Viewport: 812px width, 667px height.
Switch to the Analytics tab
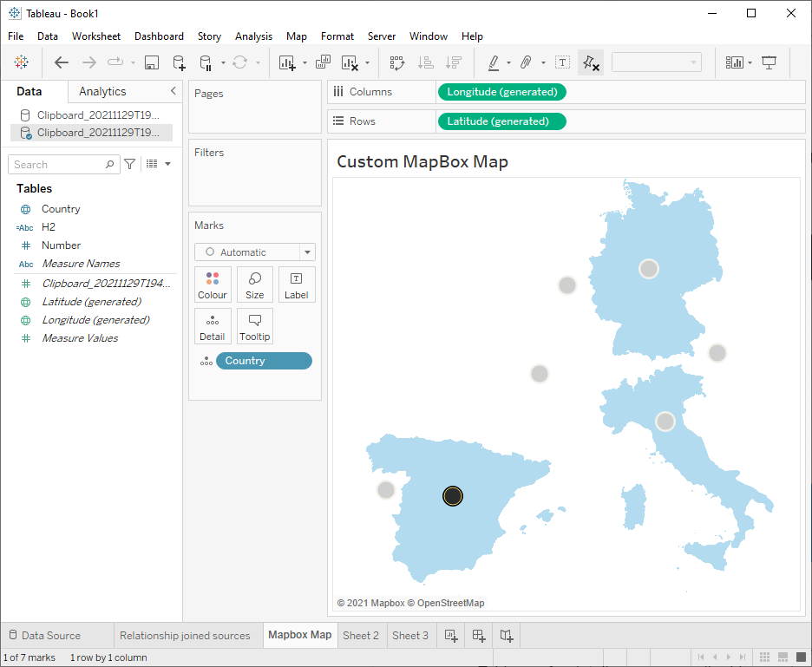tap(101, 91)
